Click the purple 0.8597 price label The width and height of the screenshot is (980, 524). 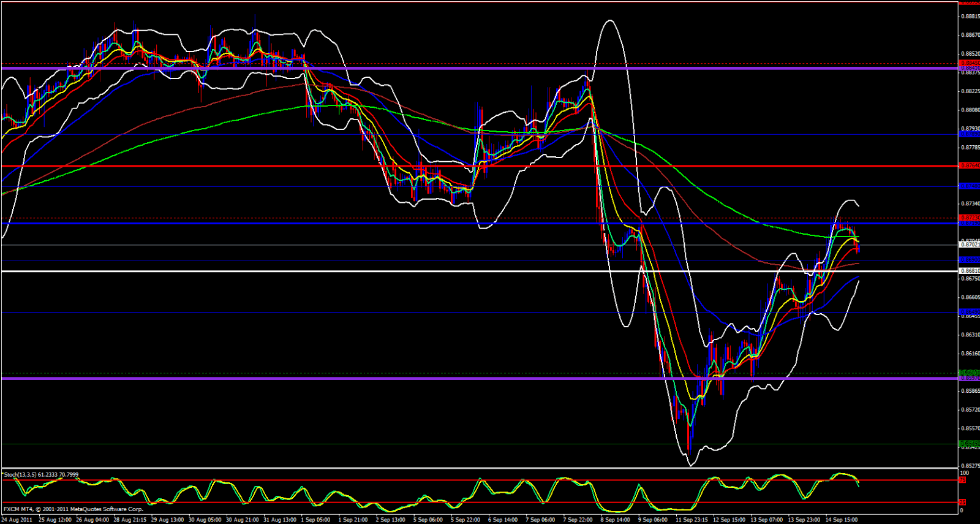(x=969, y=378)
